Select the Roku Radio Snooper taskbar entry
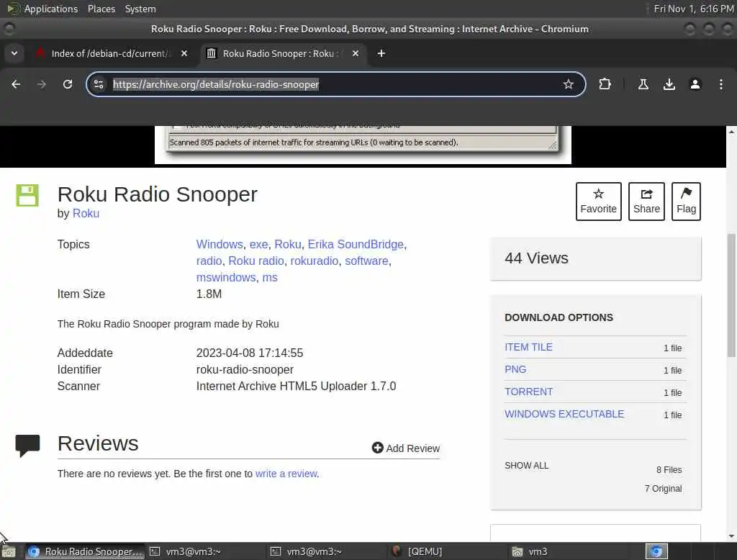The height and width of the screenshot is (560, 737). (x=85, y=551)
